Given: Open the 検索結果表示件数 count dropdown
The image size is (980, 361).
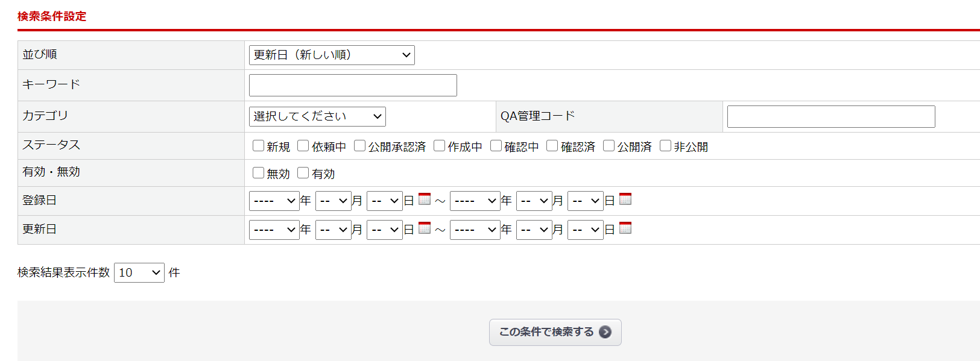Looking at the screenshot, I should pos(139,272).
